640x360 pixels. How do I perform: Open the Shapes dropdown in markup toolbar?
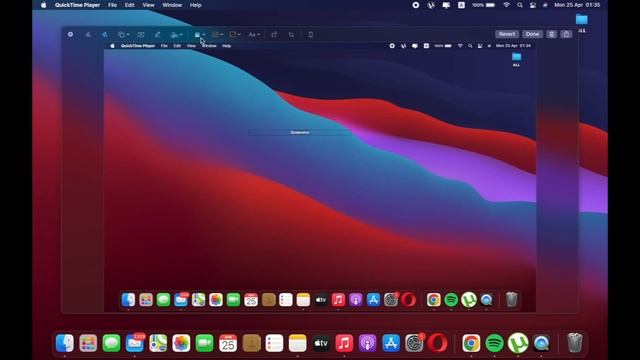pyautogui.click(x=123, y=35)
